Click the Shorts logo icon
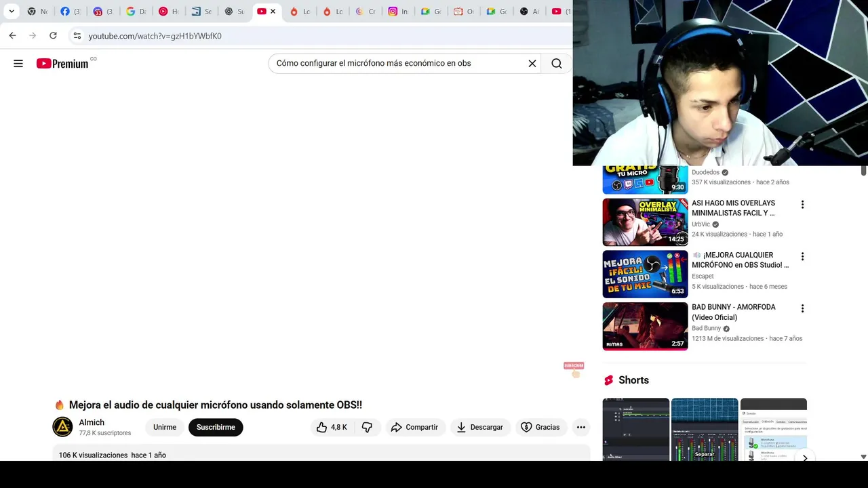The image size is (868, 488). point(608,380)
